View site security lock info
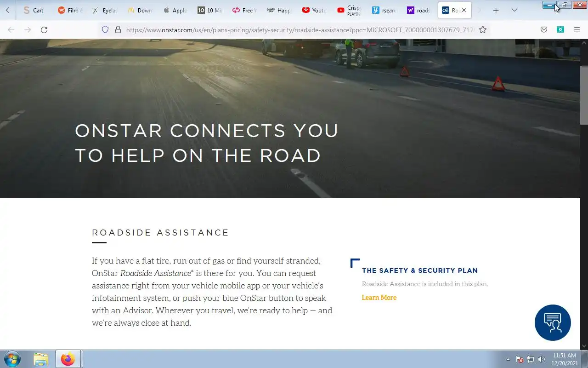588x368 pixels. coord(118,29)
